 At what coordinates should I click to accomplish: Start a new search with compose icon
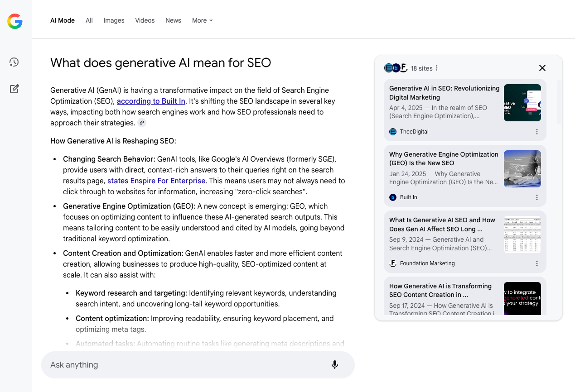14,89
